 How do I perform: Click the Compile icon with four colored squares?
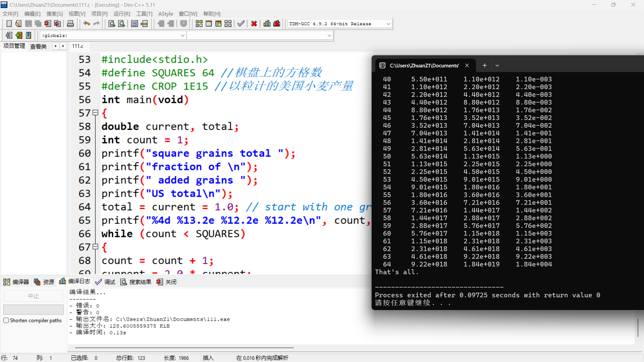click(199, 23)
